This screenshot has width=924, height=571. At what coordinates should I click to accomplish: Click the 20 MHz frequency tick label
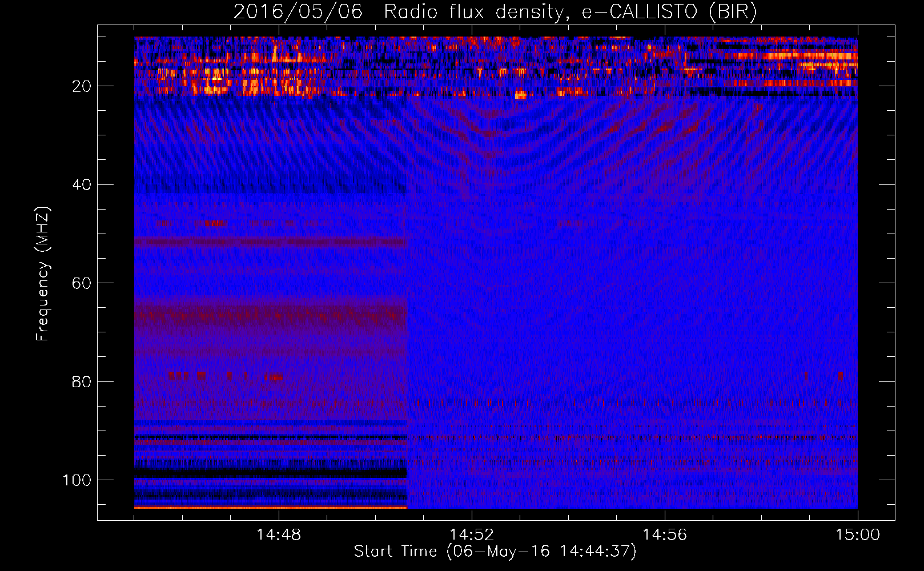[82, 86]
